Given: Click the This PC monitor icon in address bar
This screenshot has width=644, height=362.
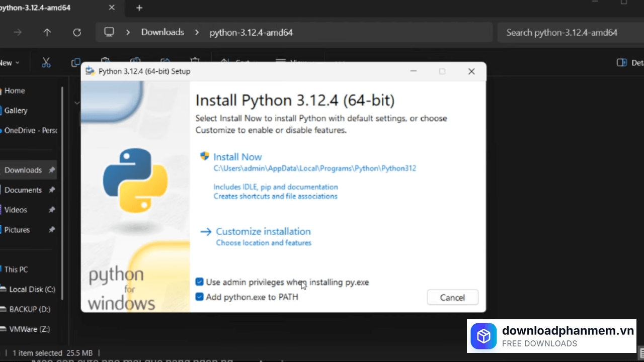Looking at the screenshot, I should click(x=109, y=32).
